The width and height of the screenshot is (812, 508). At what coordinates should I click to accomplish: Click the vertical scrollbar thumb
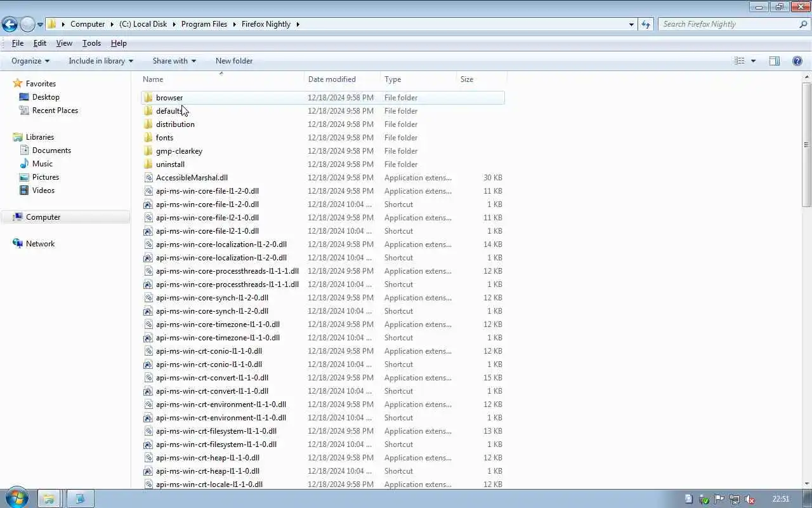pos(807,144)
